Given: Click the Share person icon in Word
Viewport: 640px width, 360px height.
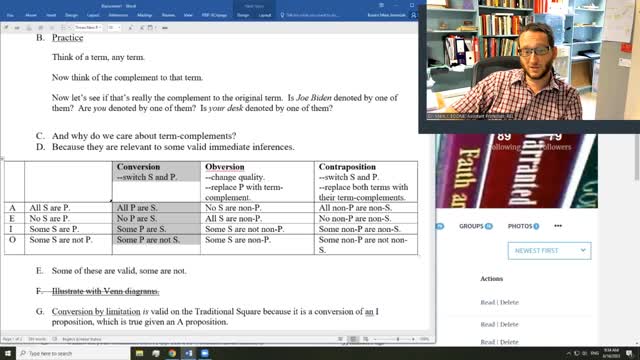Looking at the screenshot, I should pyautogui.click(x=413, y=15).
